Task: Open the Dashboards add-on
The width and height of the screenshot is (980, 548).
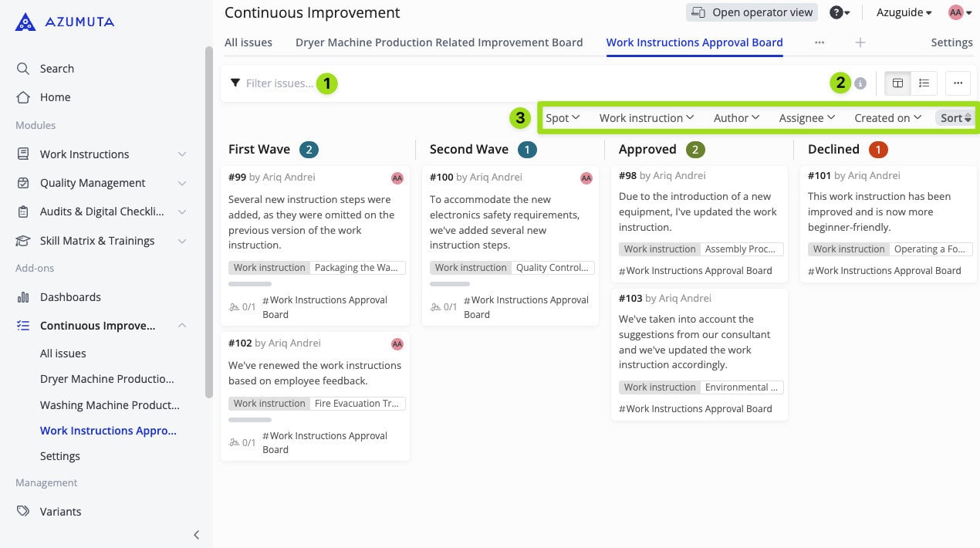Action: pos(70,297)
